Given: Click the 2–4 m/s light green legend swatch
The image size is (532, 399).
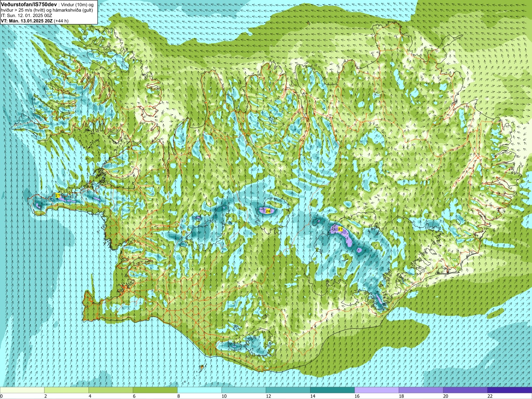Looking at the screenshot, I should coord(66,390).
